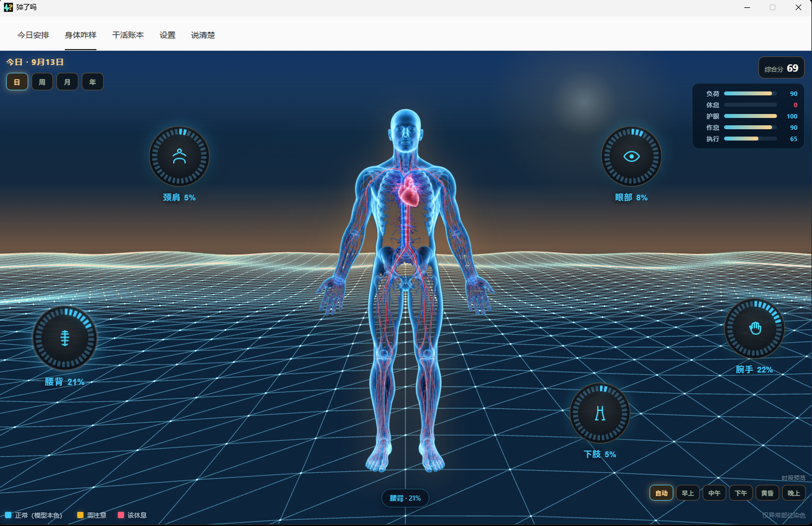812x526 pixels.
Task: Click the 下肢 5% label
Action: coord(600,454)
